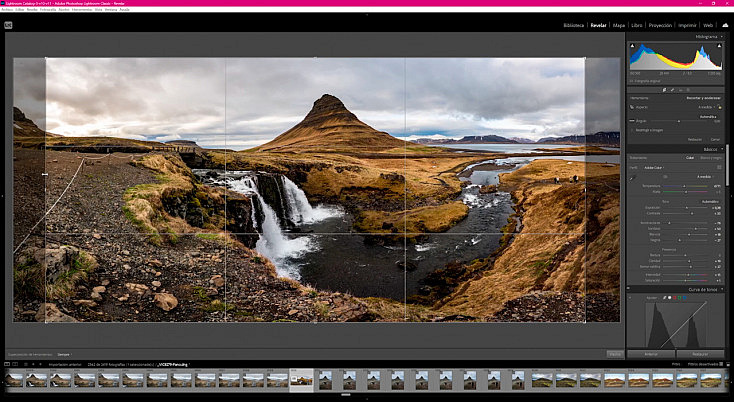
Task: Select the first thumbnail in the filmstrip
Action: (x=14, y=380)
